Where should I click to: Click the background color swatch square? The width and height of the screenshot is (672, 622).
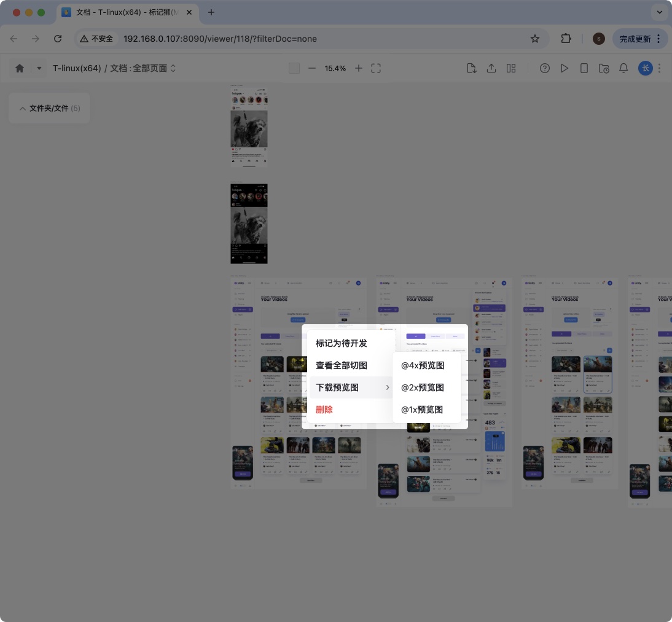point(294,68)
